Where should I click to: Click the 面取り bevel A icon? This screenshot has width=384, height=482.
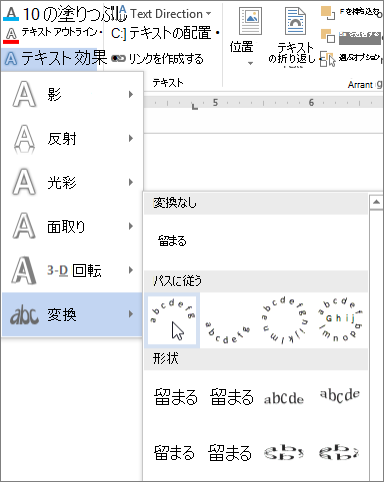24,226
